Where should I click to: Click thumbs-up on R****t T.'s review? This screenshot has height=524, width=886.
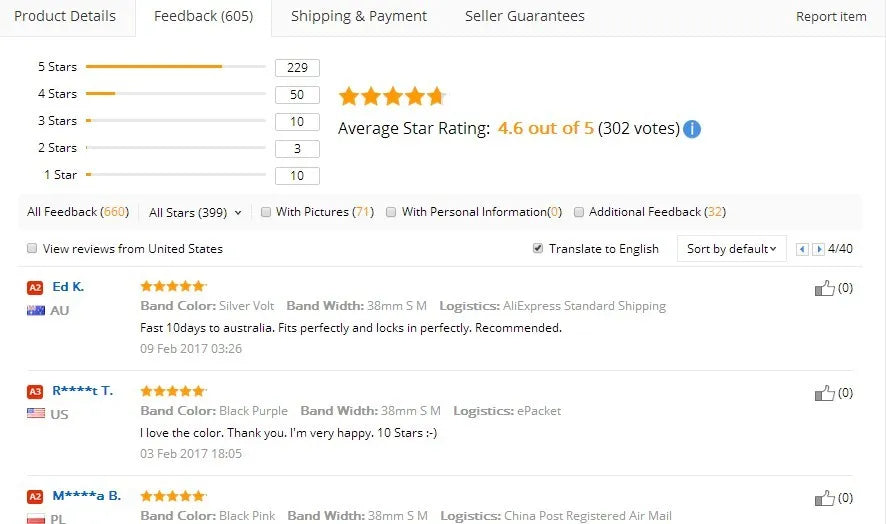point(824,393)
